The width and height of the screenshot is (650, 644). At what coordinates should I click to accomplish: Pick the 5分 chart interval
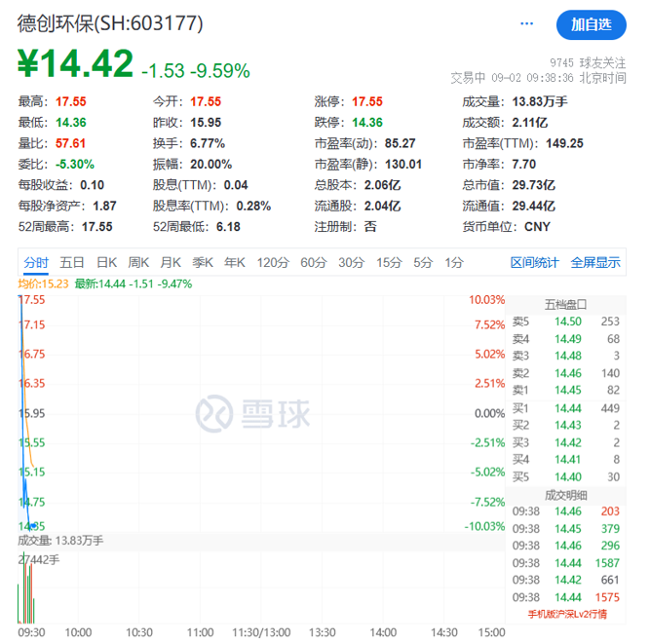[x=423, y=262]
